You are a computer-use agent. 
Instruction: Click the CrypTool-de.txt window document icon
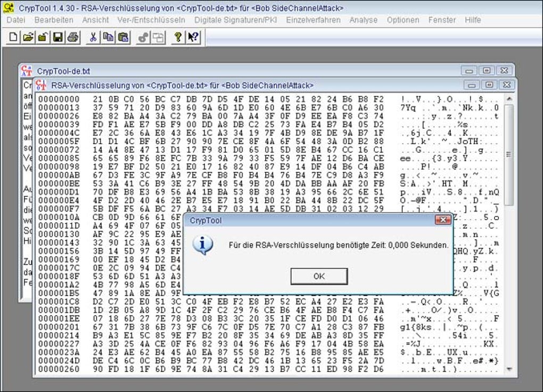(27, 71)
